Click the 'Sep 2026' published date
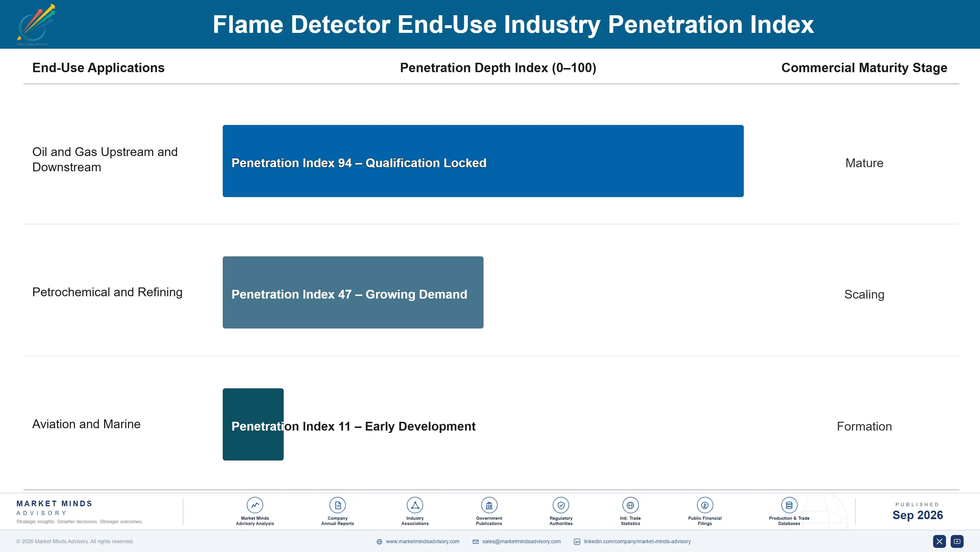The height and width of the screenshot is (552, 980). pos(918,515)
